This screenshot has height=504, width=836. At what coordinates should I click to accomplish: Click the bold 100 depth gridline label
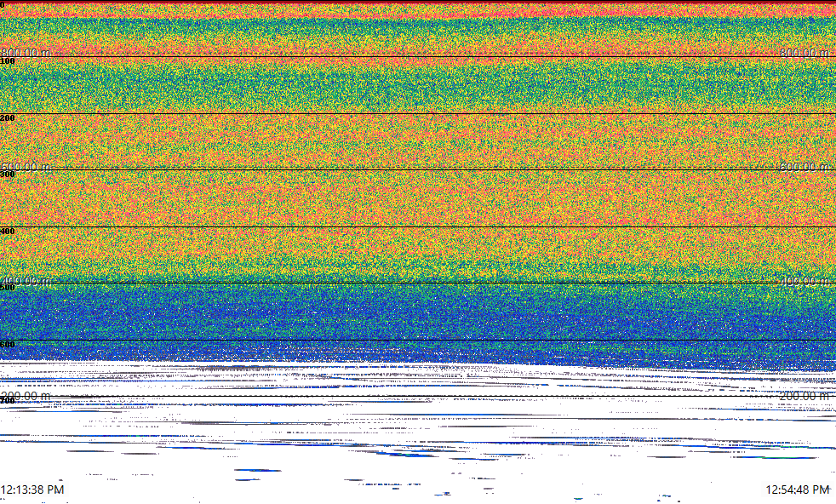point(8,61)
